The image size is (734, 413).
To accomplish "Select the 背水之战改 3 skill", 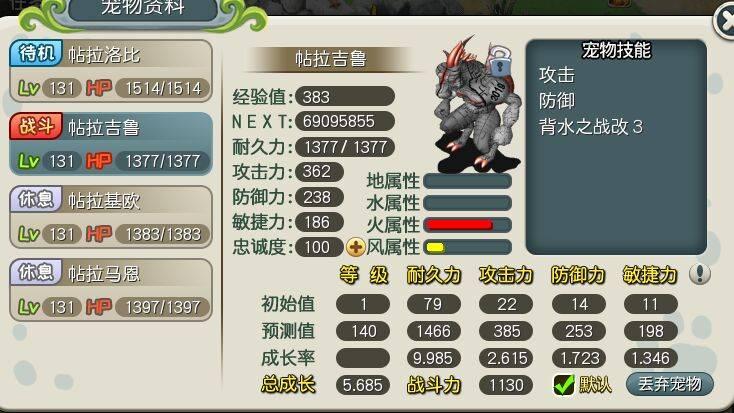I will click(x=591, y=127).
